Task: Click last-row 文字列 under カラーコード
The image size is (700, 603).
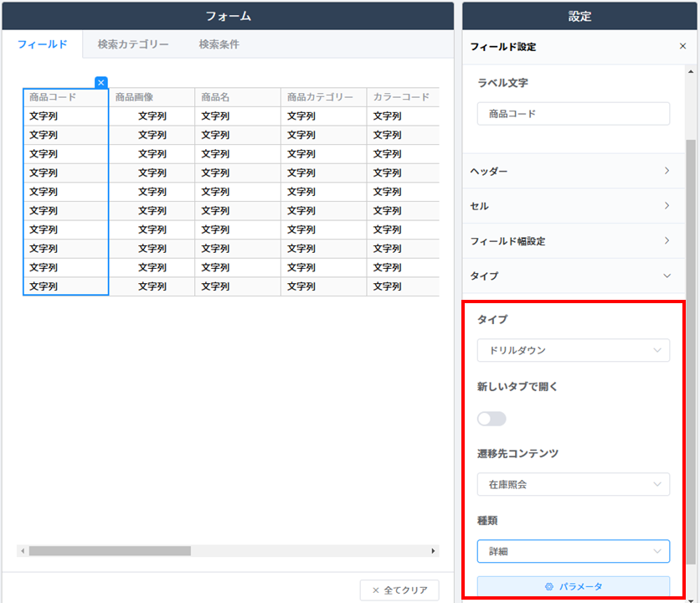Action: 388,286
